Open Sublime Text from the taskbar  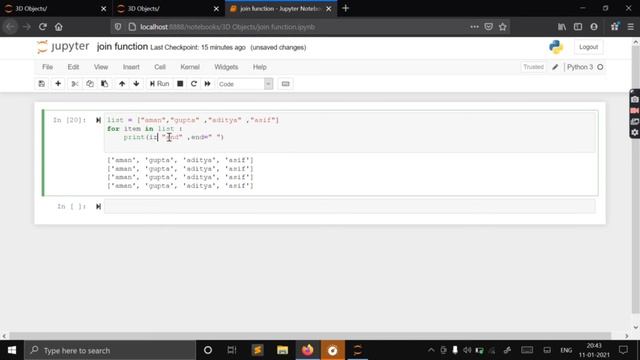click(258, 350)
